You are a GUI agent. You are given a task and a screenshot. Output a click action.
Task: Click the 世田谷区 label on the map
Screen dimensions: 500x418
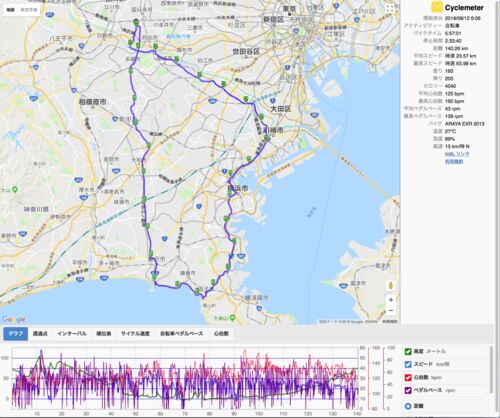pos(246,52)
